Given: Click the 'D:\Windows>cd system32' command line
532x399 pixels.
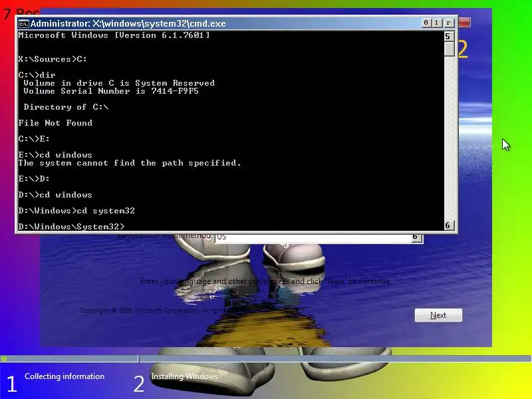Looking at the screenshot, I should 76,211.
